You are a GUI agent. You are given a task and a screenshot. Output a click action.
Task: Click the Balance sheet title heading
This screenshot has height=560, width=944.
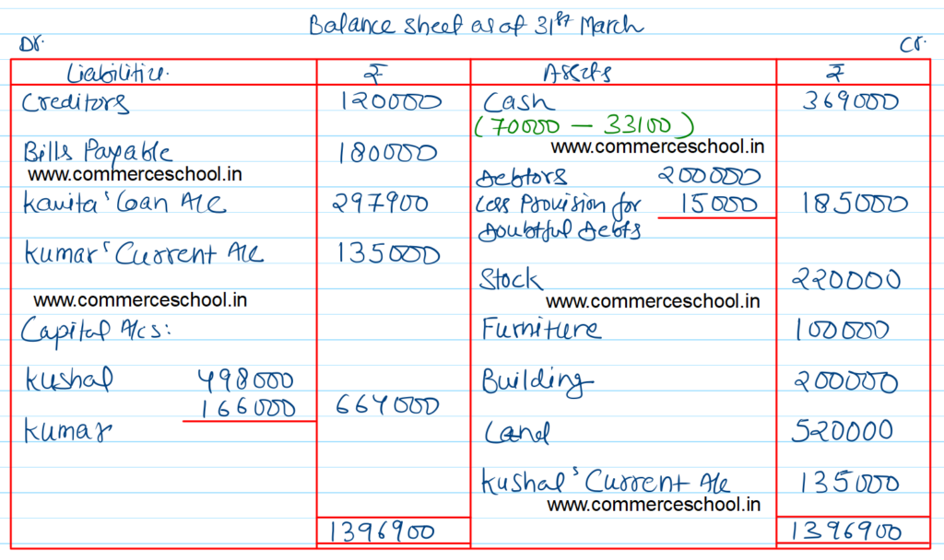point(476,25)
